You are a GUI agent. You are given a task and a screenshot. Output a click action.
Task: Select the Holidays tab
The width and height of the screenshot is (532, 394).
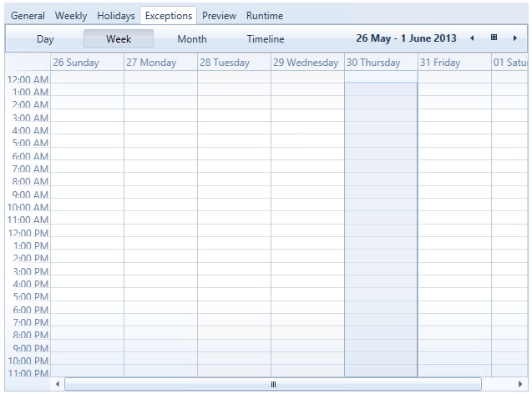pyautogui.click(x=116, y=16)
